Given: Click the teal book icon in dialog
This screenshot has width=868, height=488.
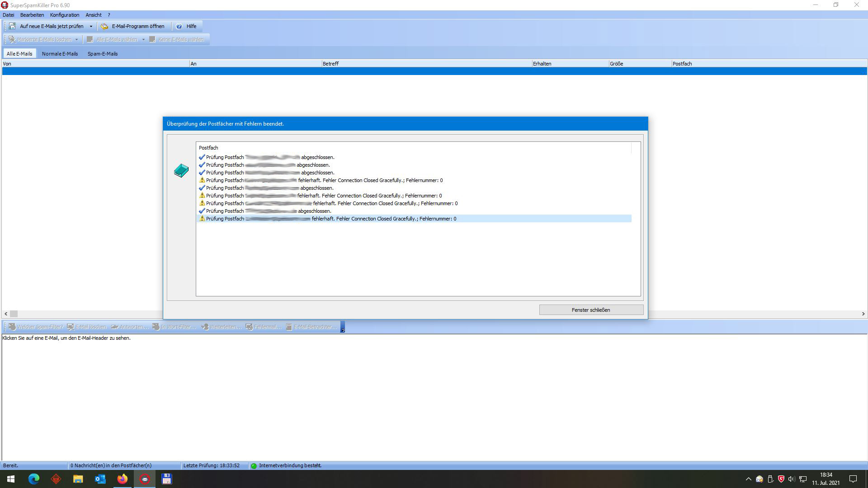Looking at the screenshot, I should pos(181,170).
